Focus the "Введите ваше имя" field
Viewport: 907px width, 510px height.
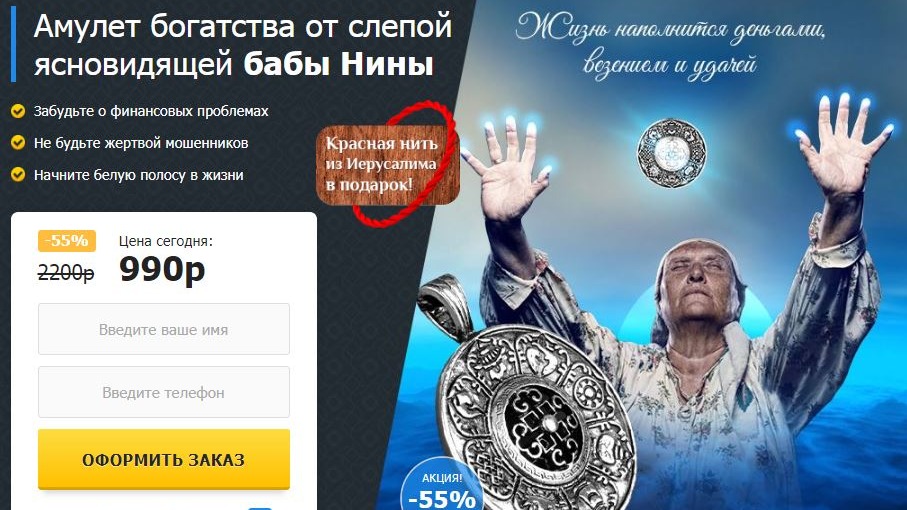pyautogui.click(x=164, y=329)
